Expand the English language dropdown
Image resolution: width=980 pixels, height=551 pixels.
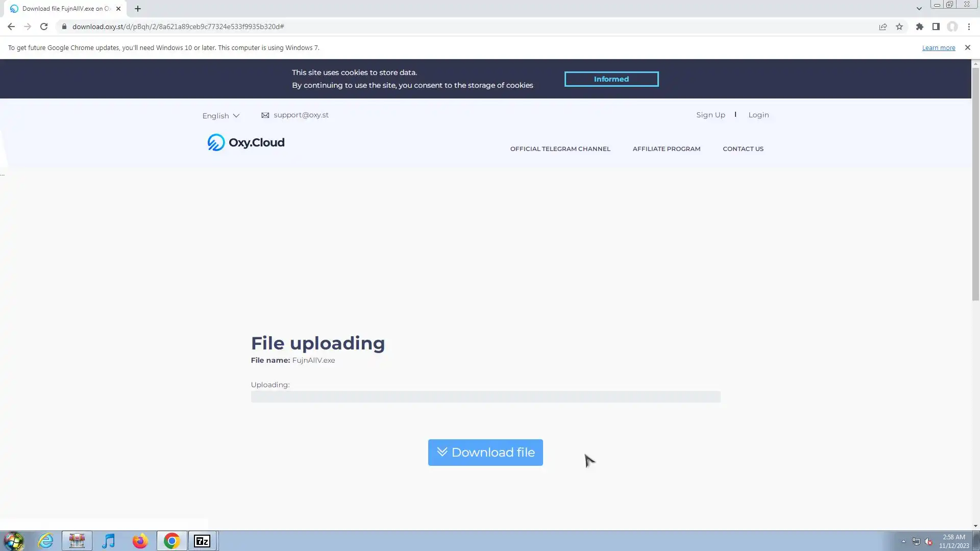pos(220,116)
